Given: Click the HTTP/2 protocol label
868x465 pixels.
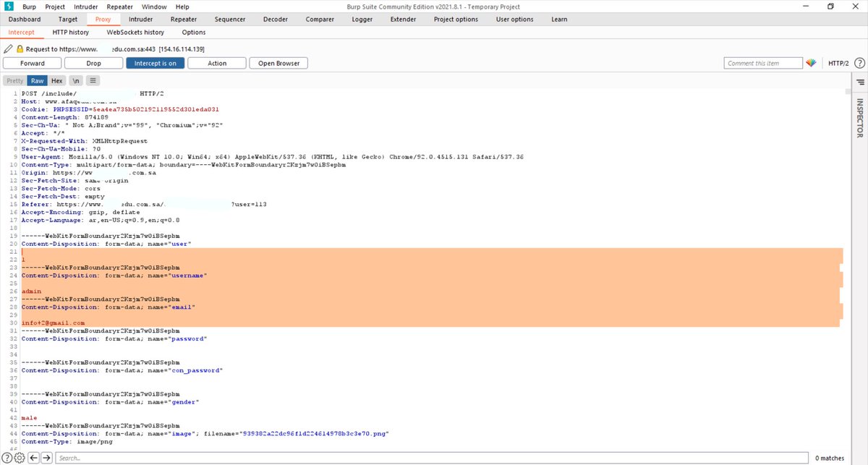Looking at the screenshot, I should pyautogui.click(x=838, y=64).
